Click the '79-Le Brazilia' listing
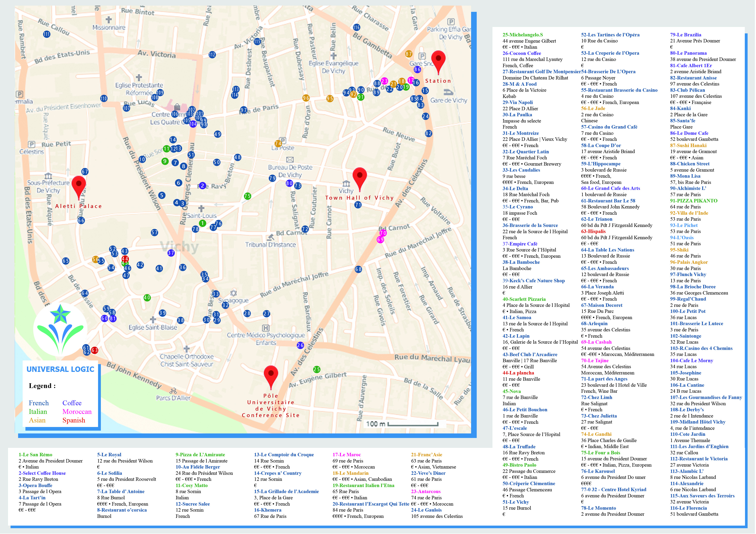The width and height of the screenshot is (756, 534). click(x=686, y=35)
